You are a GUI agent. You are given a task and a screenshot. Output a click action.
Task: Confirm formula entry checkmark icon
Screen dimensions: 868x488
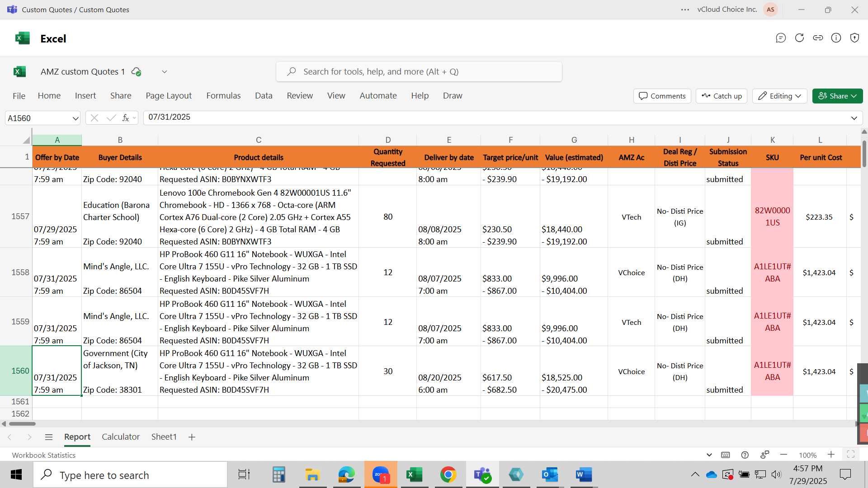pos(111,118)
